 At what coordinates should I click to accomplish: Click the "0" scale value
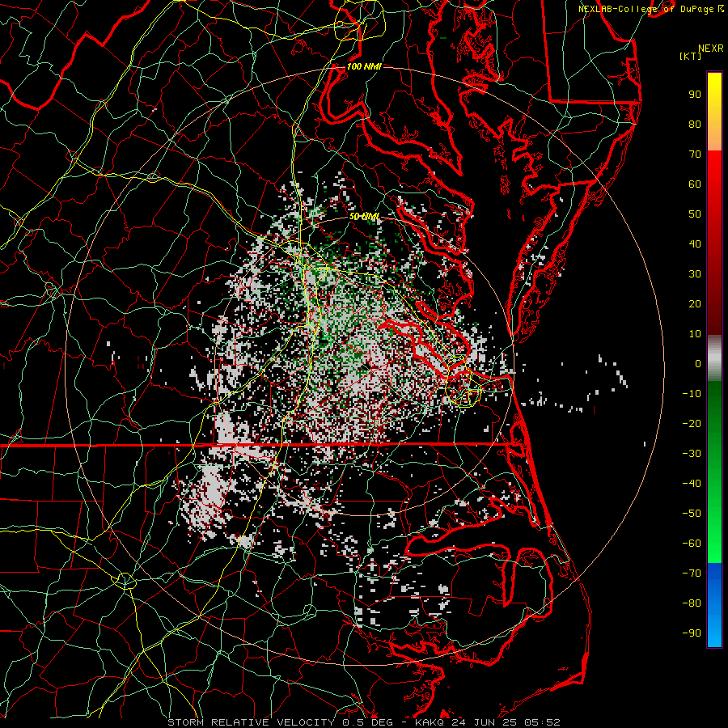(x=698, y=363)
